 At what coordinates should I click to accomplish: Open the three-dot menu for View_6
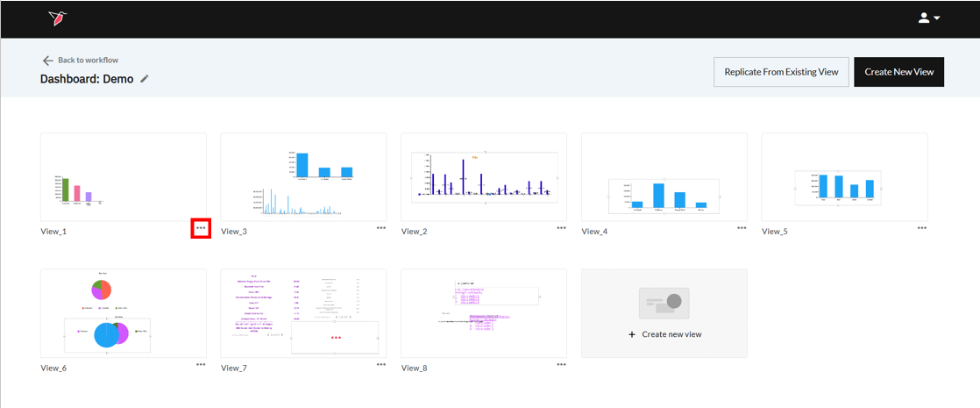click(x=201, y=364)
